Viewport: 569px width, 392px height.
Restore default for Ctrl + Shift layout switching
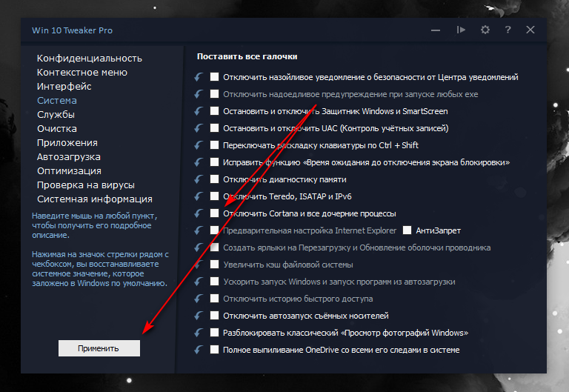tap(199, 145)
